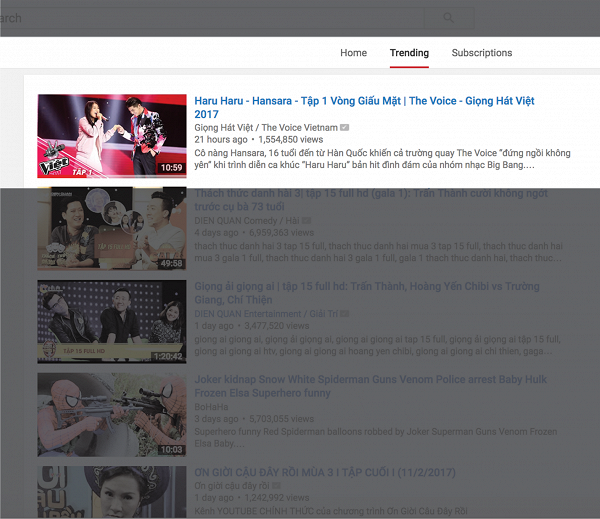This screenshot has width=600, height=519.
Task: Click verified badge beside The Voice Vietnam
Action: point(345,128)
